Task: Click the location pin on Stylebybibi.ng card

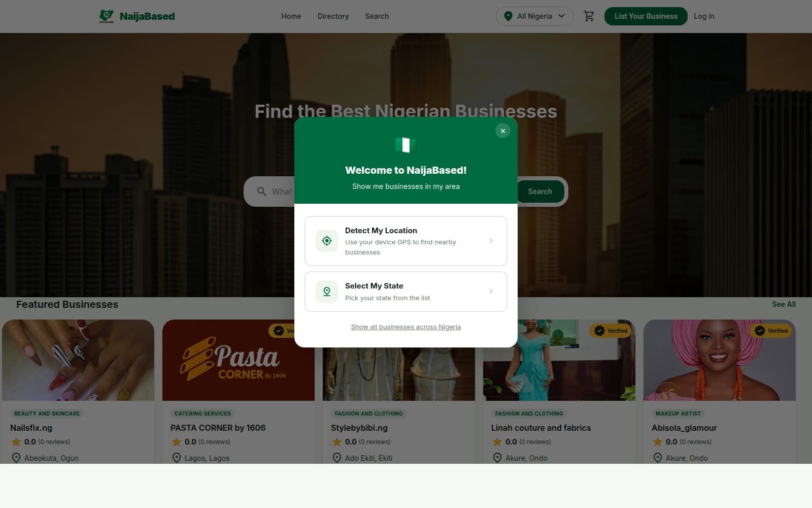Action: (x=337, y=458)
